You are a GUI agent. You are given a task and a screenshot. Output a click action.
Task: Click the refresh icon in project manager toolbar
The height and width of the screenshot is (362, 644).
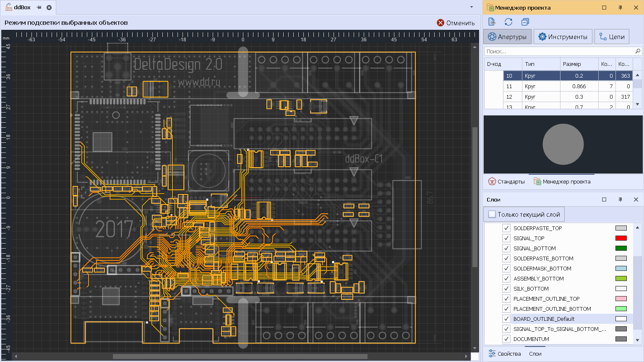(x=508, y=22)
